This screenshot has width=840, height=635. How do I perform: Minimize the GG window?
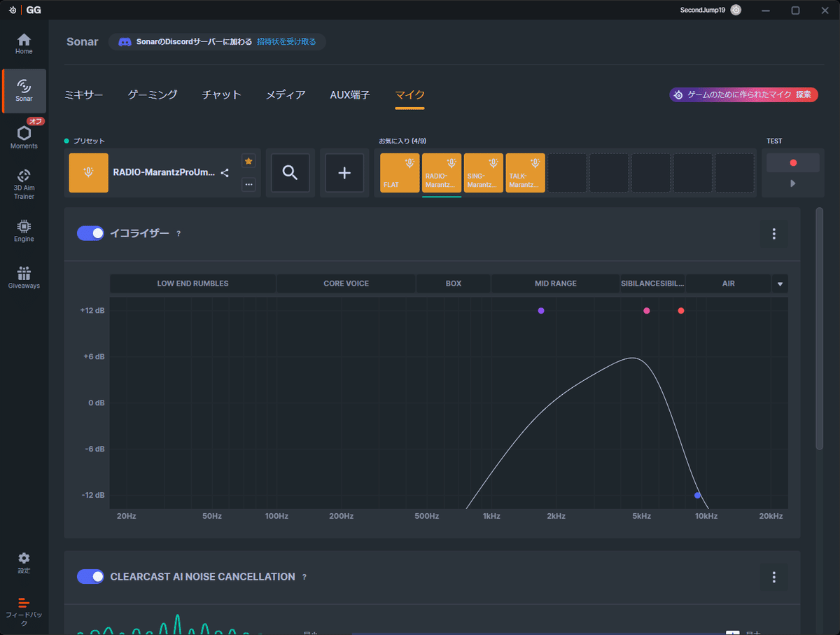pyautogui.click(x=766, y=10)
